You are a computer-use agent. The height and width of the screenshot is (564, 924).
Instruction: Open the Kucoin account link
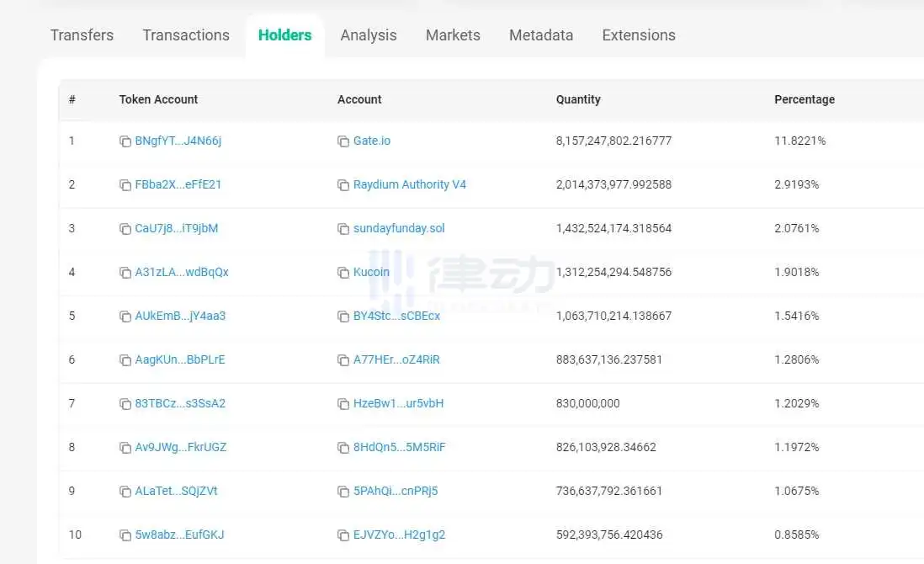371,272
